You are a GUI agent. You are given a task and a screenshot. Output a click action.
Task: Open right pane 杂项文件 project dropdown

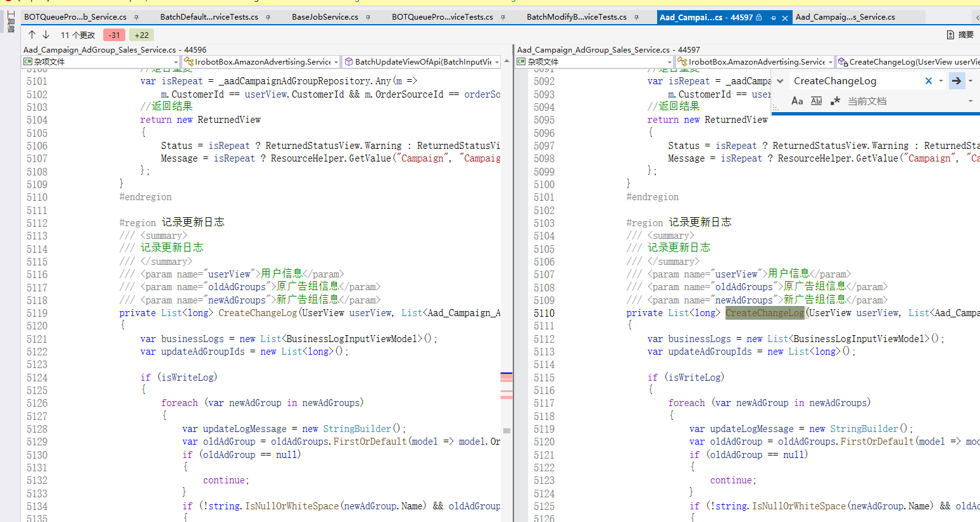[x=594, y=61]
